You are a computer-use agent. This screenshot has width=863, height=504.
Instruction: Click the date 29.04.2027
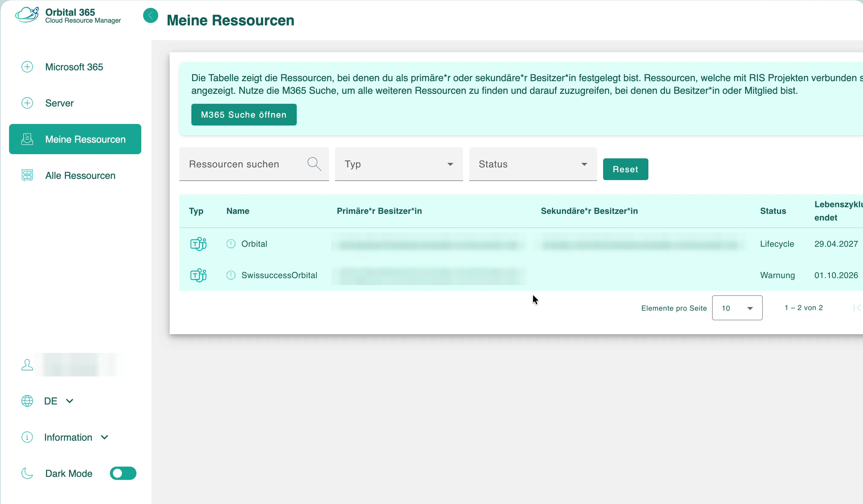(x=836, y=244)
